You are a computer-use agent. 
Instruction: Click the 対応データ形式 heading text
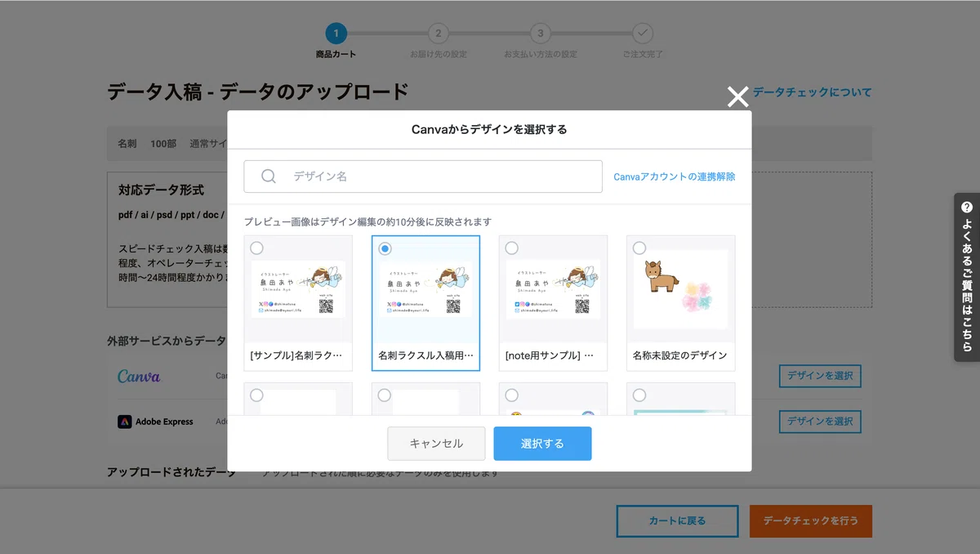click(162, 190)
